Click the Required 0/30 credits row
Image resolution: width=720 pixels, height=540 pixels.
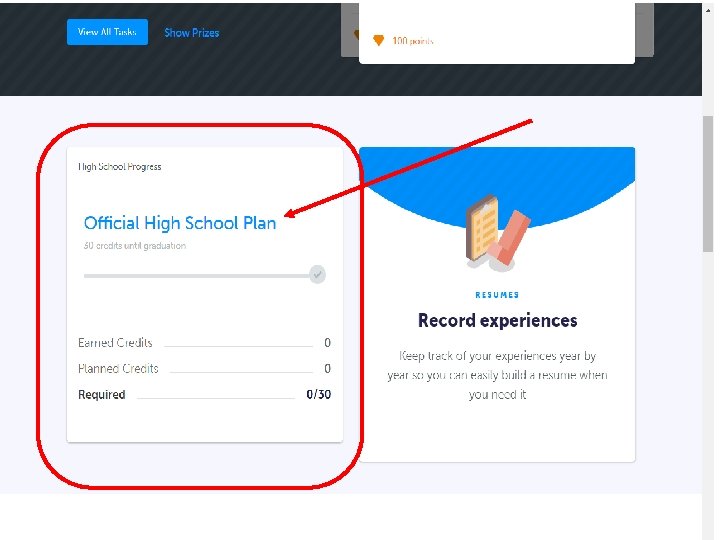tap(204, 394)
